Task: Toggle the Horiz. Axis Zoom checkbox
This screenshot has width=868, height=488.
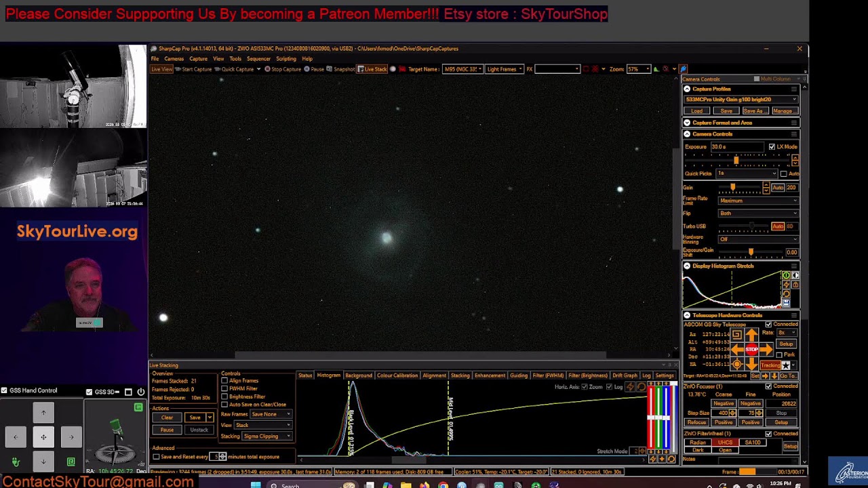Action: [x=585, y=387]
